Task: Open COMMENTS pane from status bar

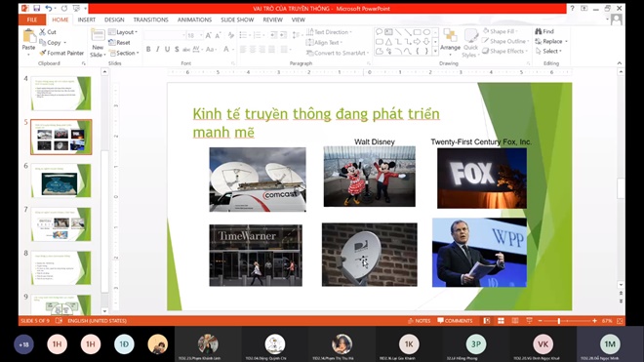Action: 455,321
